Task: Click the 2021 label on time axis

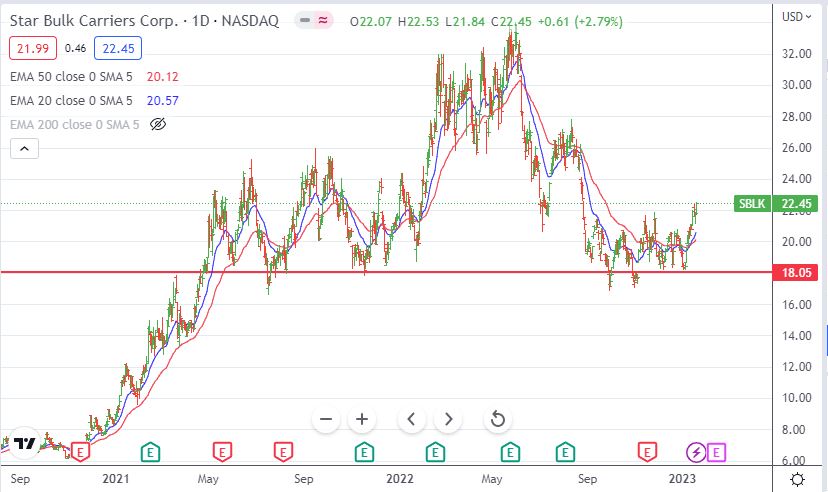Action: point(116,479)
